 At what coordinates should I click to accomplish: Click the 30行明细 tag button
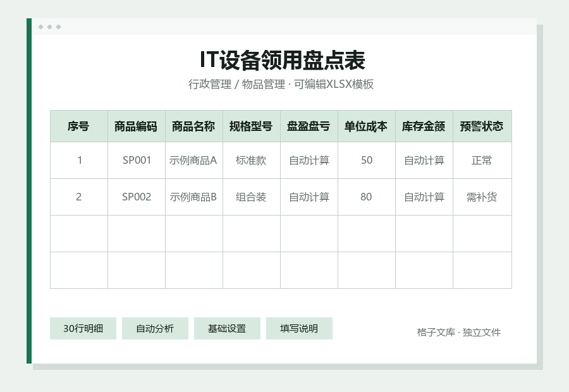pos(83,329)
